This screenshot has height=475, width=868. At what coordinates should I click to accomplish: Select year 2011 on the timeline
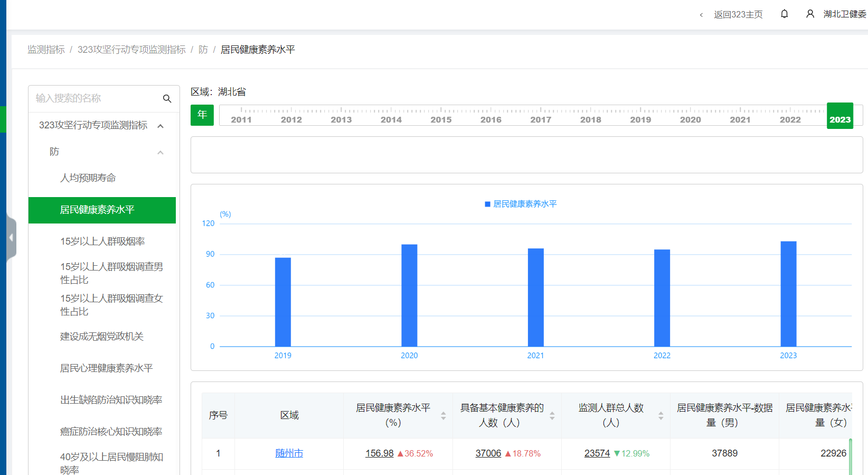point(241,119)
